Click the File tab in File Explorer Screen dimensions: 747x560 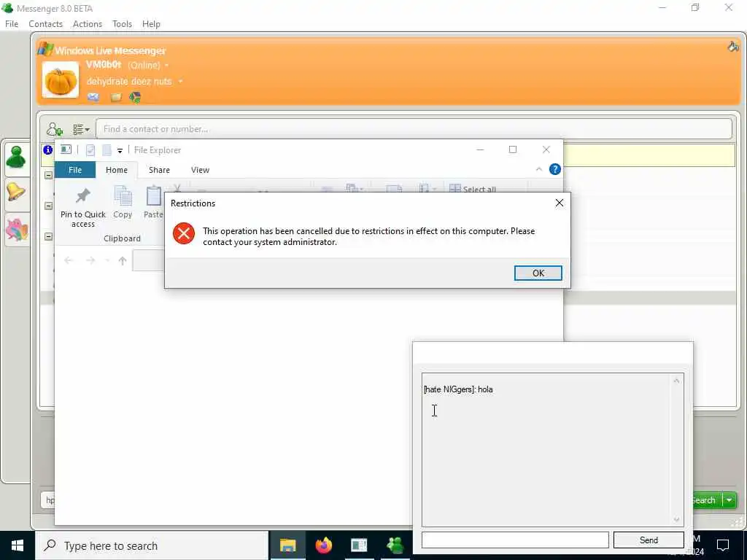coord(75,170)
